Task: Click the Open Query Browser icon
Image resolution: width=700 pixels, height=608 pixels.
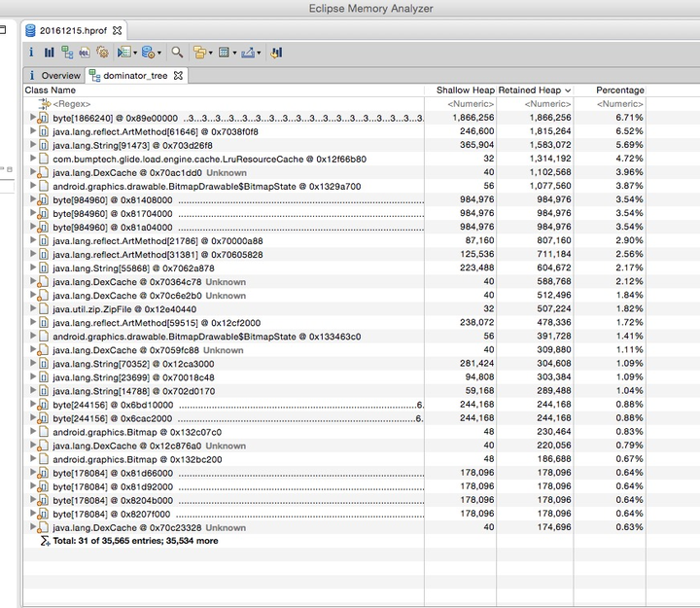Action: (148, 53)
